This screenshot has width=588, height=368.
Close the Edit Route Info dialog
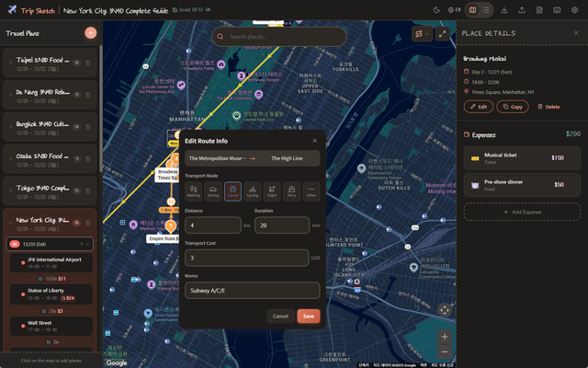pos(314,141)
